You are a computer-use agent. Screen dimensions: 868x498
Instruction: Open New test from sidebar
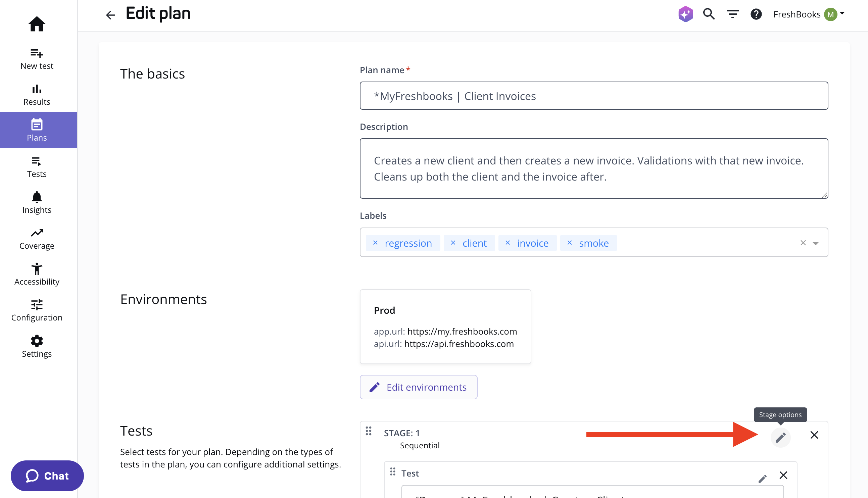37,59
